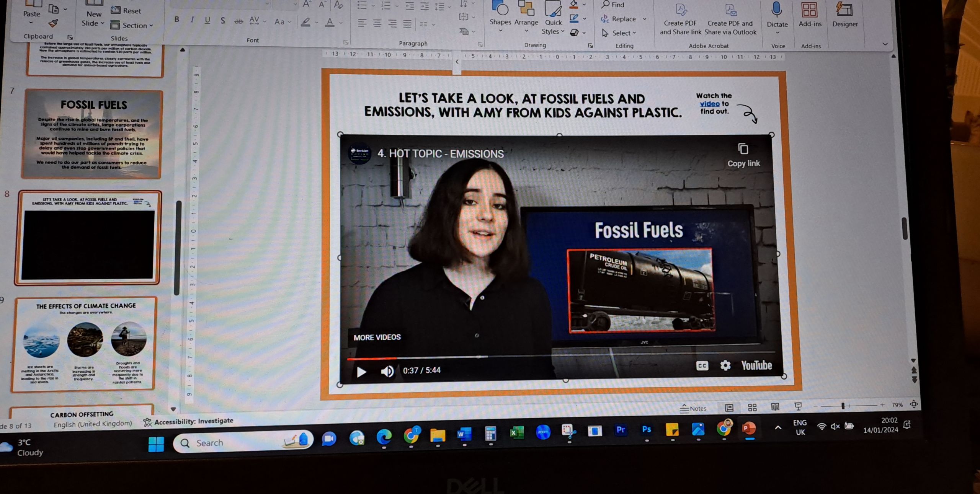Click the Format Painter brush icon
This screenshot has height=494, width=980.
click(53, 23)
